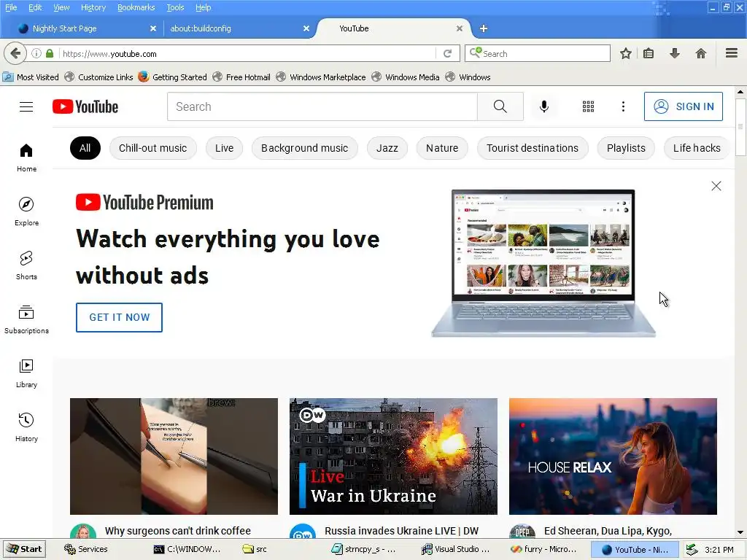Dismiss the YouTube Premium banner

point(716,186)
